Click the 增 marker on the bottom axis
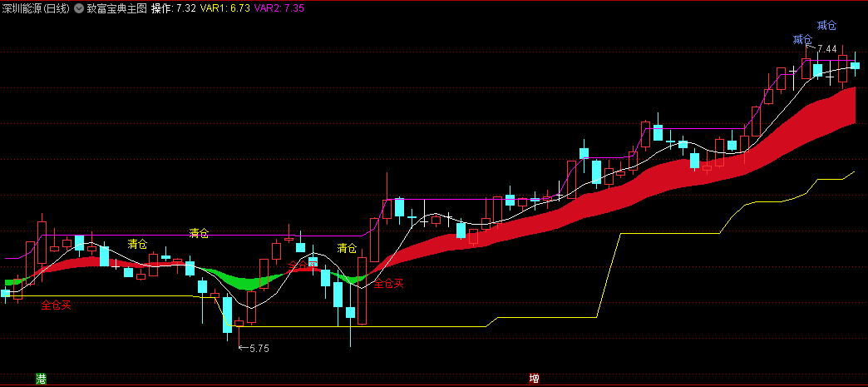Image resolution: width=868 pixels, height=387 pixels. (x=535, y=379)
